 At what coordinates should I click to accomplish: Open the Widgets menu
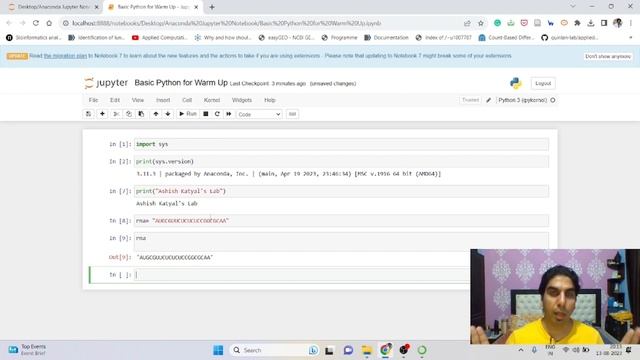click(x=242, y=100)
